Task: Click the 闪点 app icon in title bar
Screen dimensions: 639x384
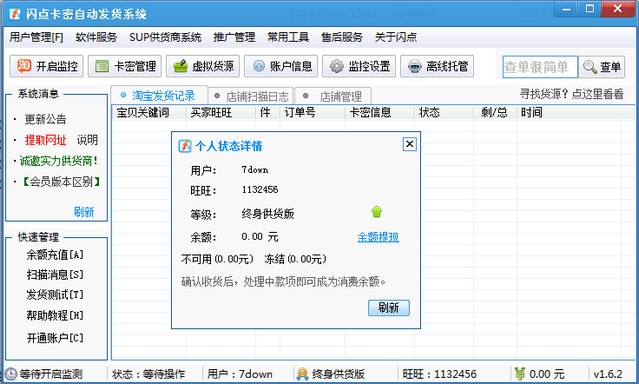Action: 15,14
